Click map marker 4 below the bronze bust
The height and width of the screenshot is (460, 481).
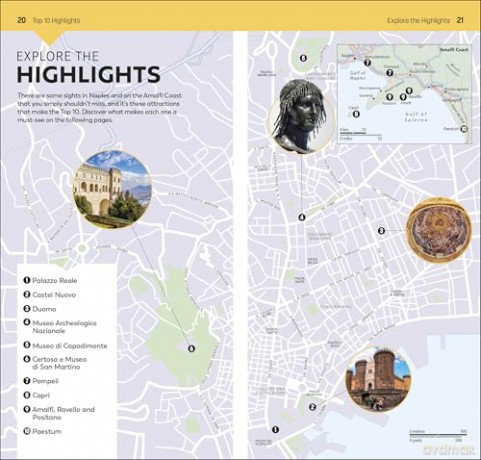[x=302, y=217]
